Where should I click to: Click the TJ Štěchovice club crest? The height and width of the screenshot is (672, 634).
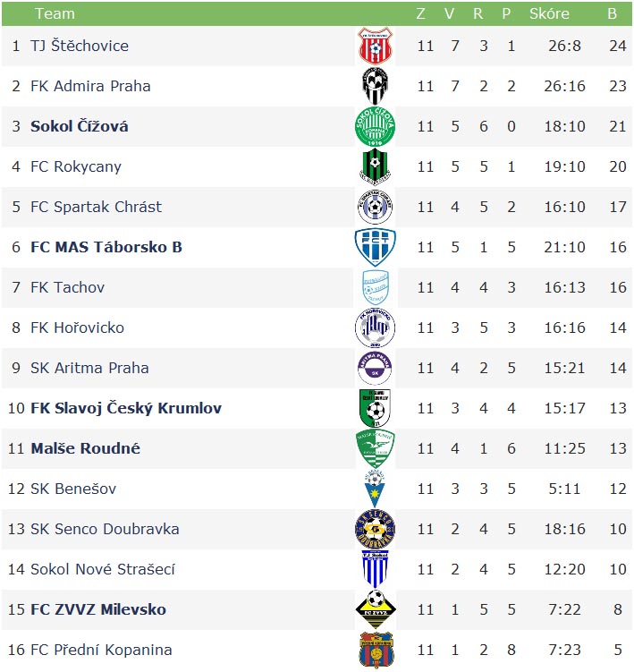pos(376,46)
